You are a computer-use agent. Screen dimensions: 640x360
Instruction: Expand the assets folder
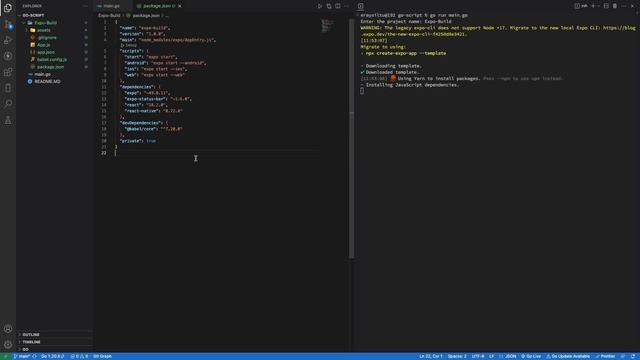pyautogui.click(x=44, y=30)
